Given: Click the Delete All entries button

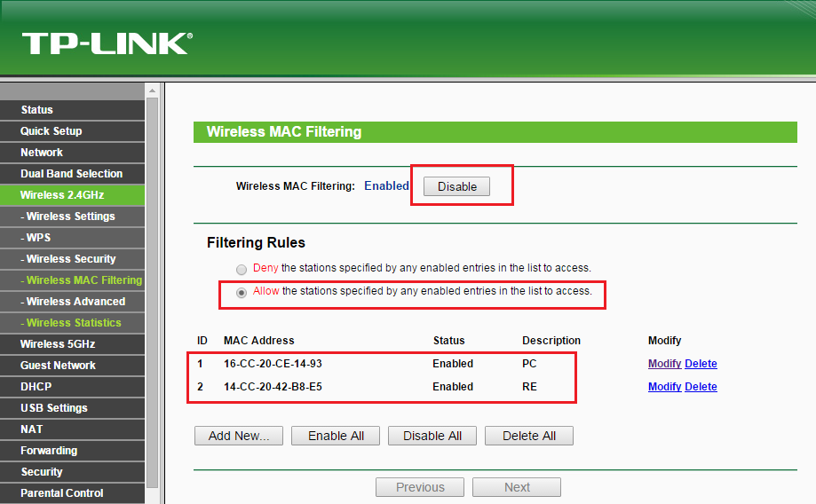Looking at the screenshot, I should tap(529, 436).
